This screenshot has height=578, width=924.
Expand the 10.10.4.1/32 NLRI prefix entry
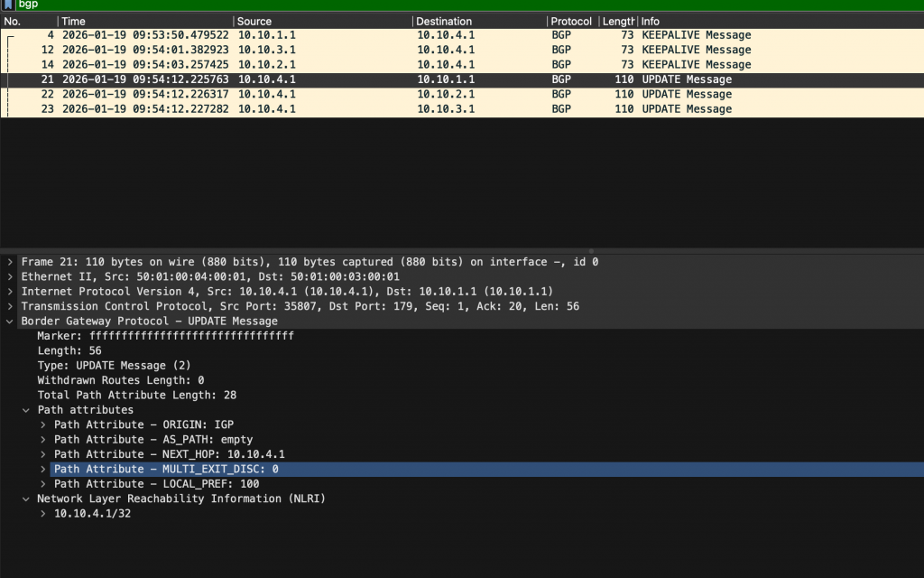(x=43, y=514)
